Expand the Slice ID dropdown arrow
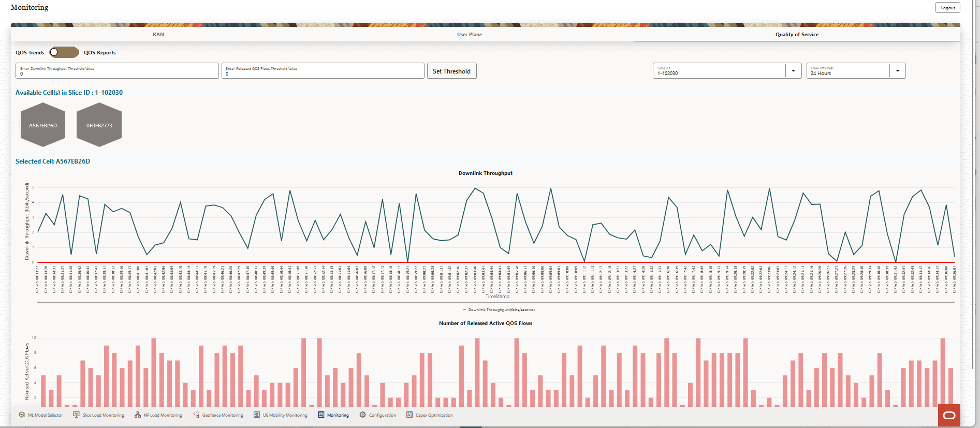The width and height of the screenshot is (980, 428). coord(793,71)
